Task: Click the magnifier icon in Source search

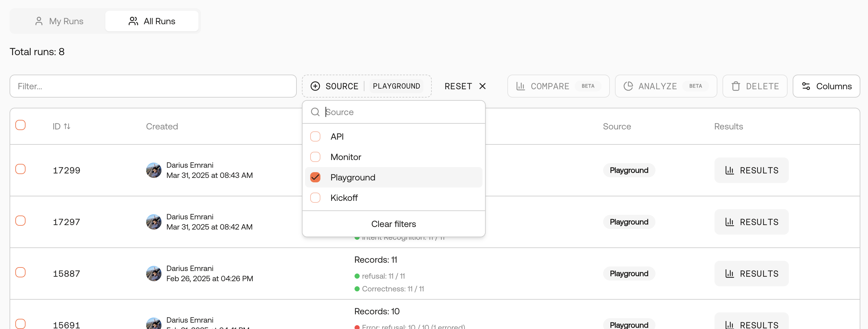Action: click(315, 112)
